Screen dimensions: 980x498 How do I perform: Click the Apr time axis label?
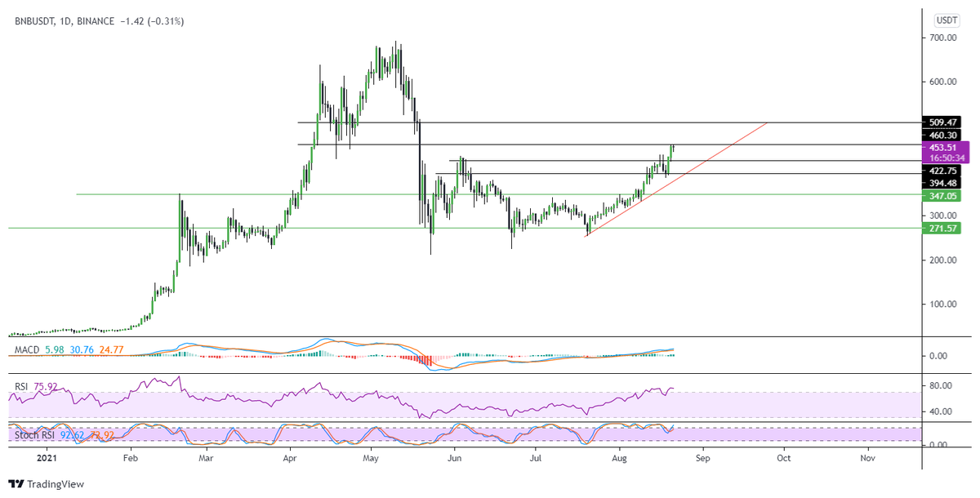tap(289, 460)
